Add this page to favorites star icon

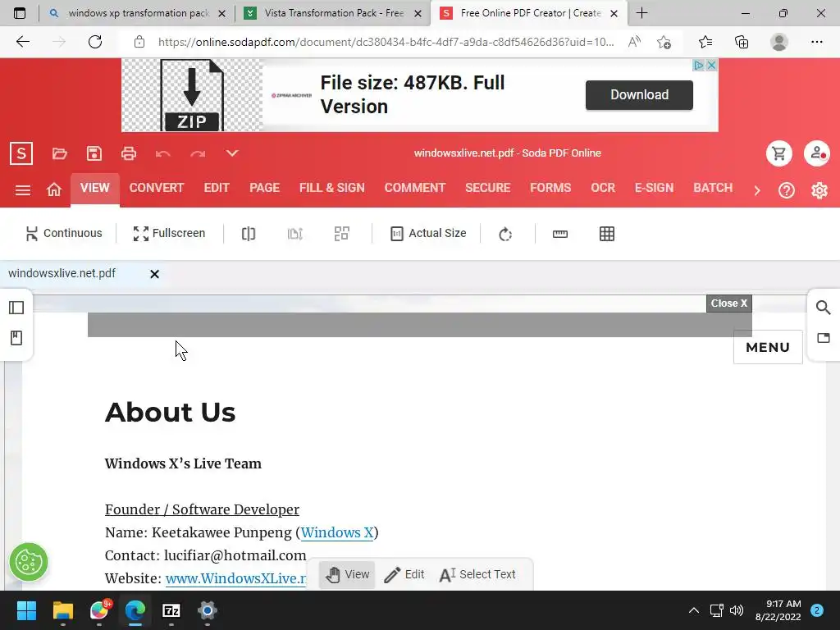tap(664, 42)
